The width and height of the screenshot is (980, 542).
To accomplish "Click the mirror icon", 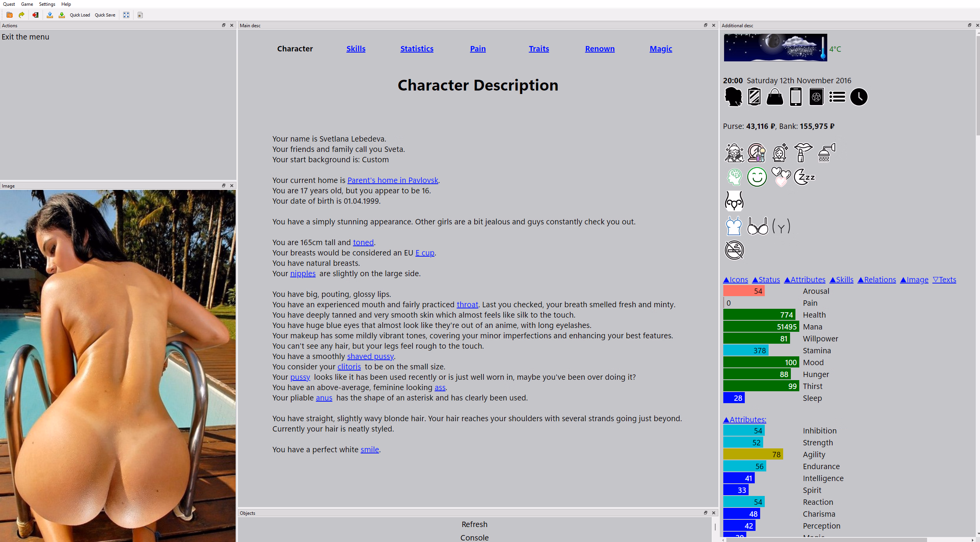I will 754,97.
